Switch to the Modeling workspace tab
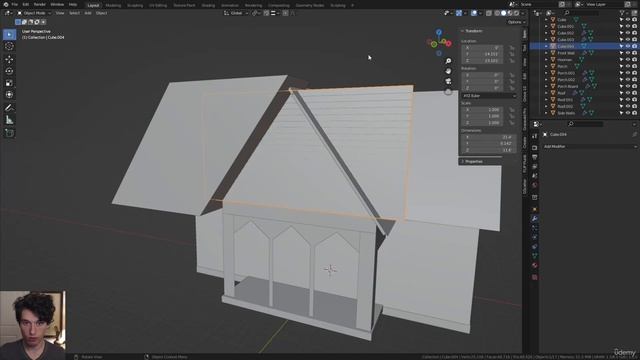This screenshot has height=360, width=640. pos(113,5)
